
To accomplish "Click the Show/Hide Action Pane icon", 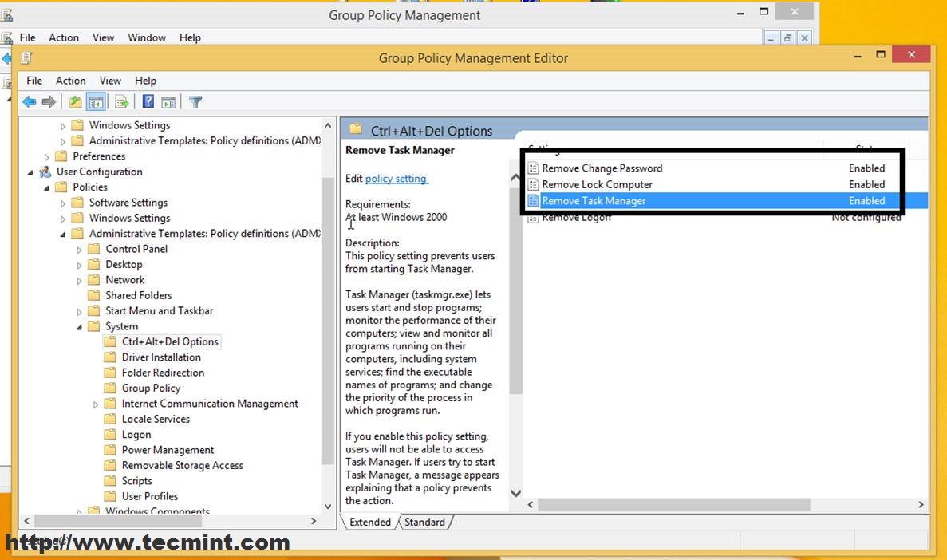I will (168, 102).
